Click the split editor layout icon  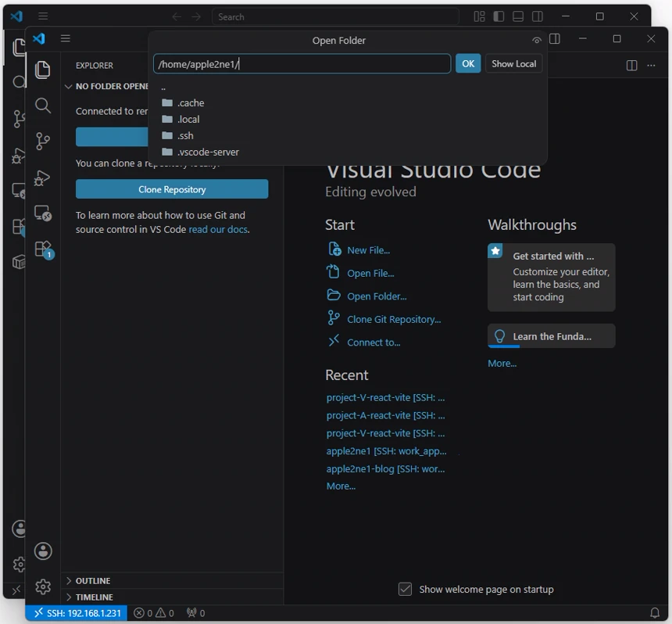click(631, 65)
